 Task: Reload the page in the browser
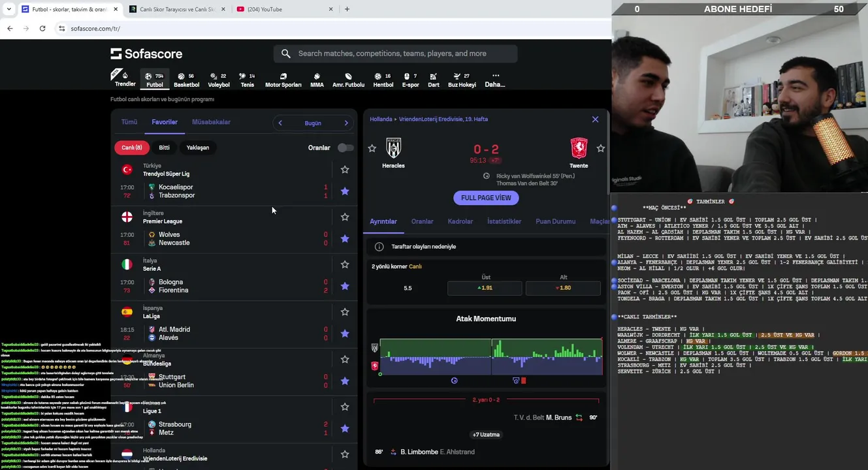[42, 28]
